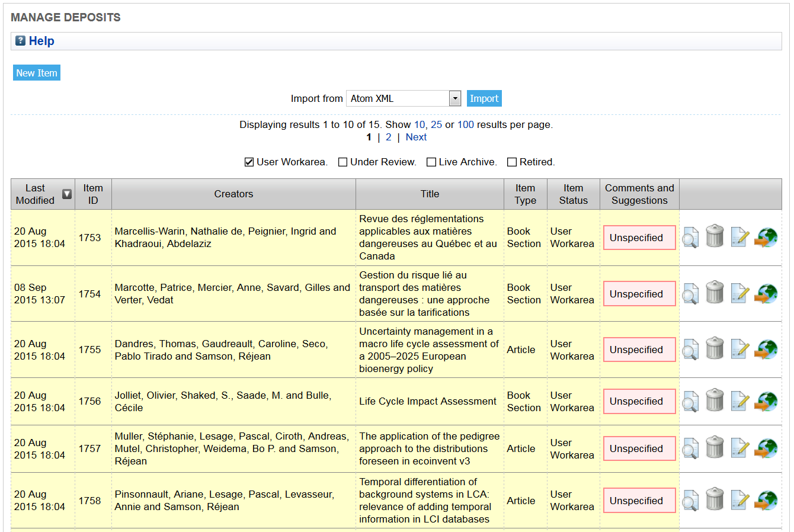Deposit item 1756 with globe icon
Image resolution: width=794 pixels, height=532 pixels.
click(x=766, y=401)
